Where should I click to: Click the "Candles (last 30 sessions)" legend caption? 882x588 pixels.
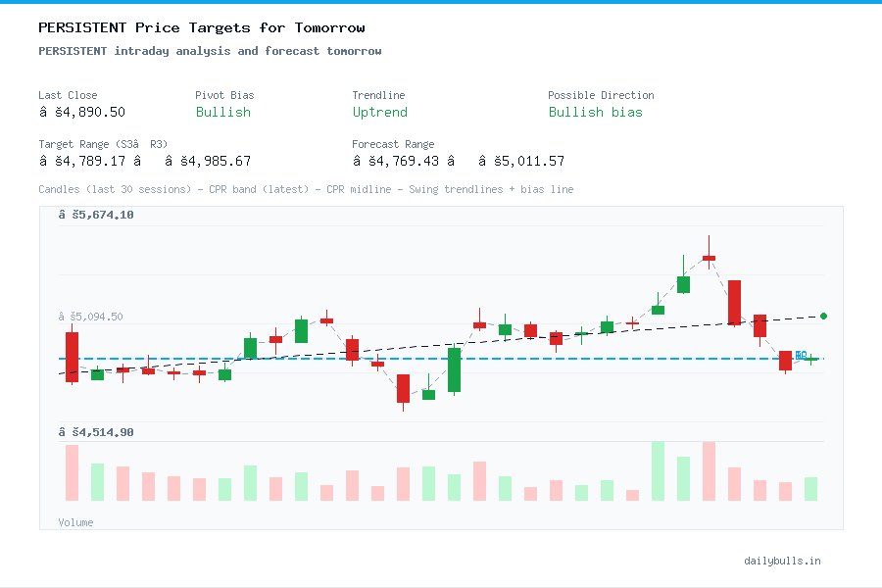coord(115,189)
